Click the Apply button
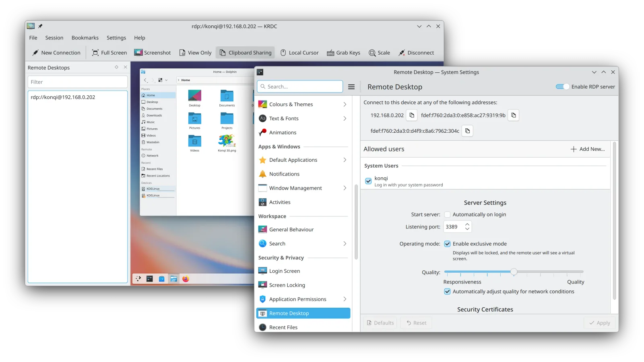The image size is (644, 362). (x=599, y=323)
